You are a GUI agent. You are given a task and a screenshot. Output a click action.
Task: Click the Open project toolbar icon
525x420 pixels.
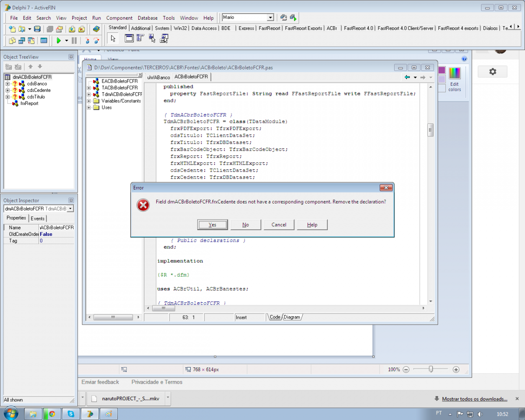coord(59,29)
